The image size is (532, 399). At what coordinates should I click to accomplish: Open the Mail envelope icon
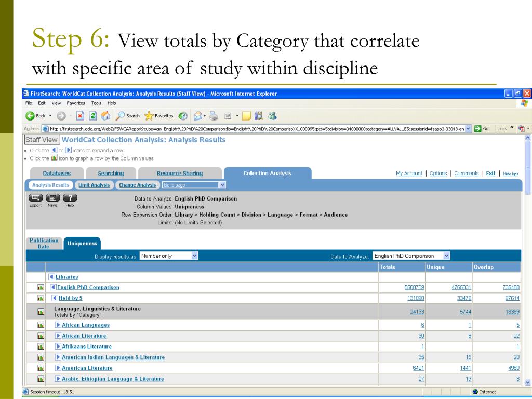click(198, 116)
